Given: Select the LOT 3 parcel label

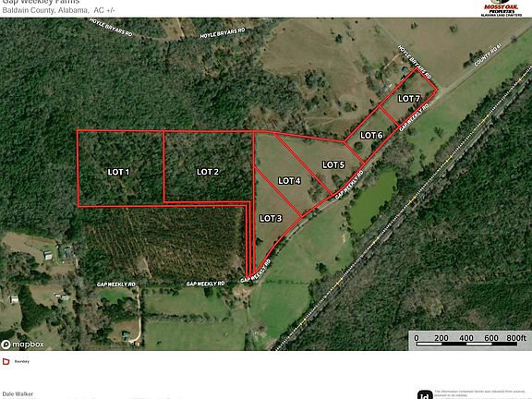Looking at the screenshot, I should 271,219.
